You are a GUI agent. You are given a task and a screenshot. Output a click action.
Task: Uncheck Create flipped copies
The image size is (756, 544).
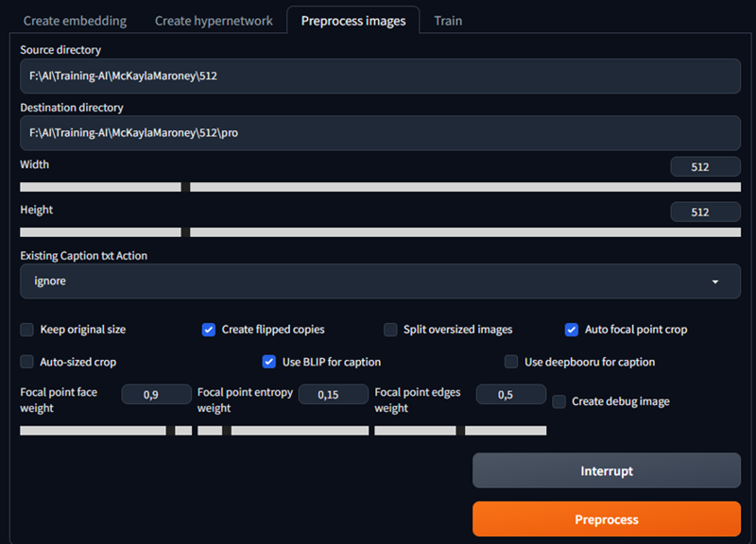point(208,330)
